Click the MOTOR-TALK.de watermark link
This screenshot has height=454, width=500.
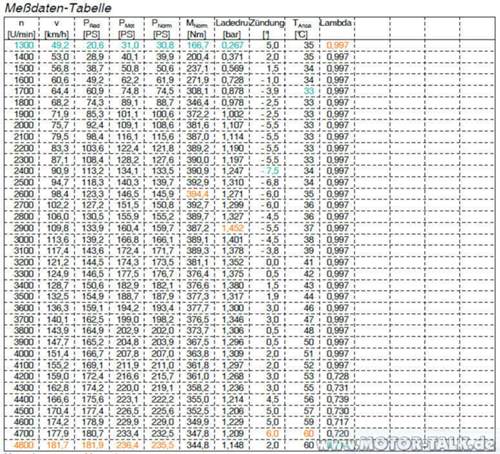click(x=406, y=444)
